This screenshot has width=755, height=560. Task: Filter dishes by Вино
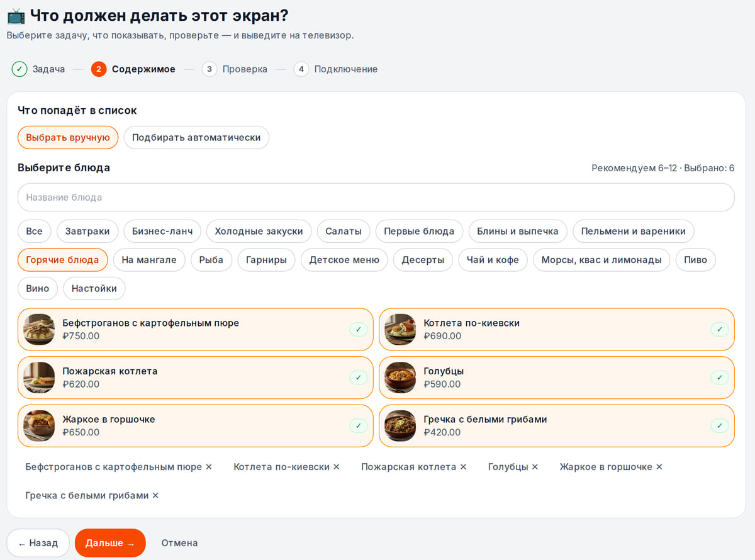(38, 289)
